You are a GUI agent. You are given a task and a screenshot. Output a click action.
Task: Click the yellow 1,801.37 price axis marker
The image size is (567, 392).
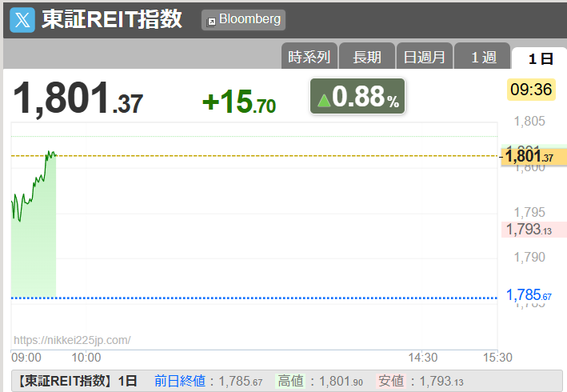(x=533, y=157)
